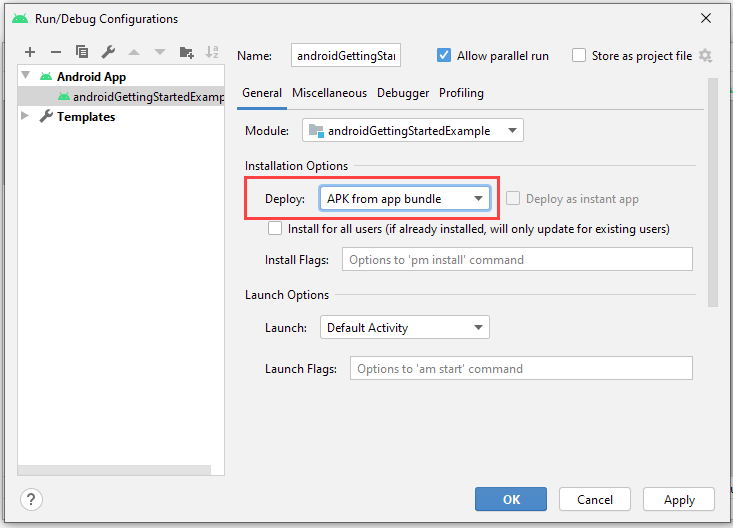This screenshot has width=733, height=528.
Task: Check Install for all users option
Action: coord(276,229)
